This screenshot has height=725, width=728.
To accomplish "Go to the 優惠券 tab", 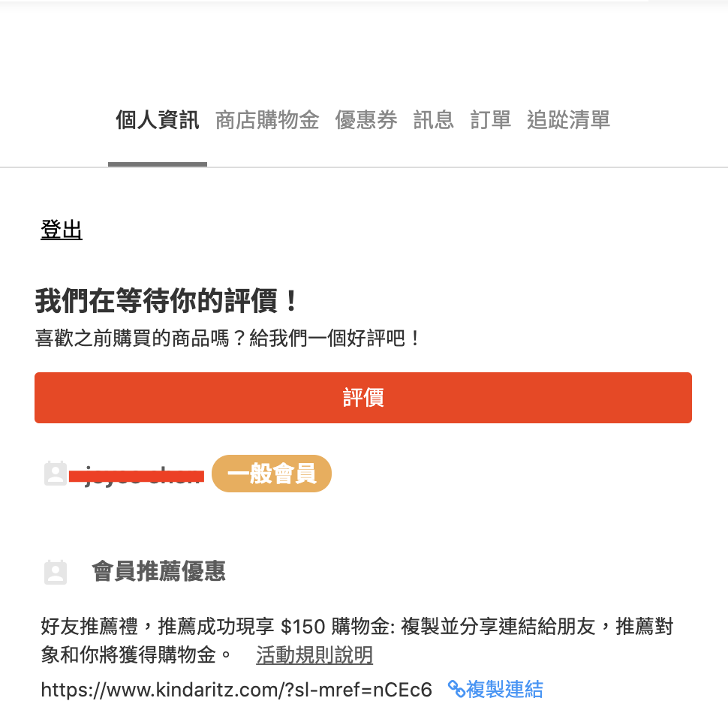I will 366,120.
